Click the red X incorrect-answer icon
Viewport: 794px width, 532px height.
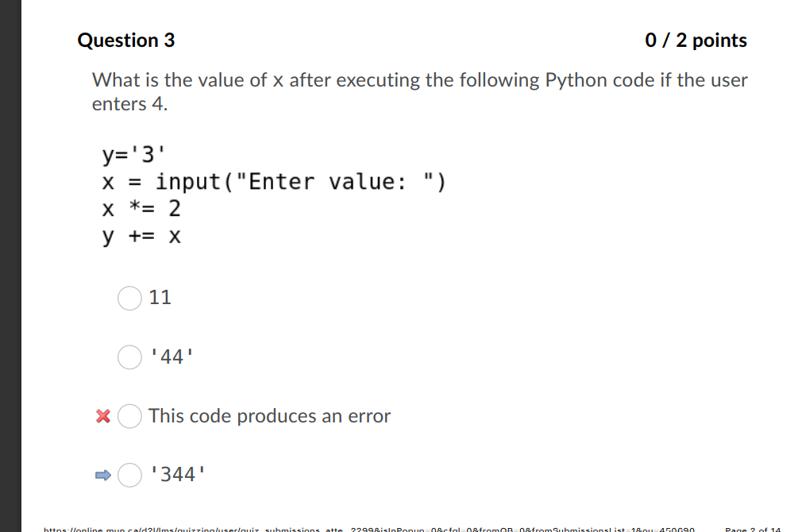[102, 416]
